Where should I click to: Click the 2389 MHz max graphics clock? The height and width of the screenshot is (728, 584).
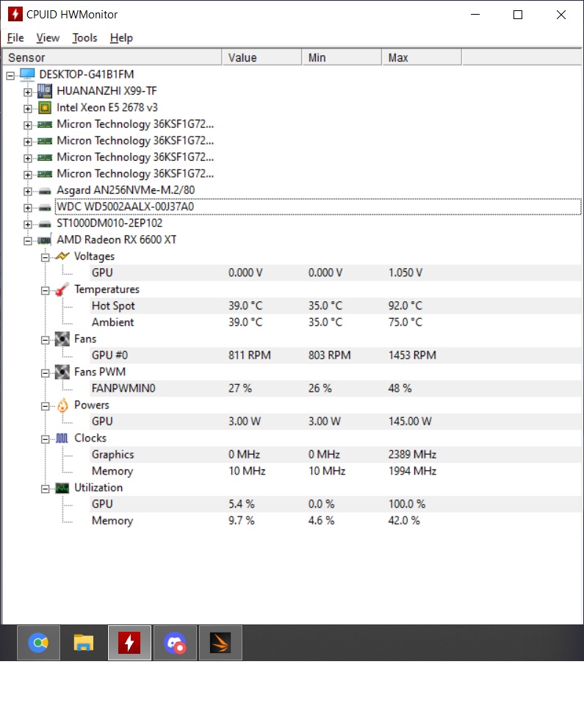412,454
